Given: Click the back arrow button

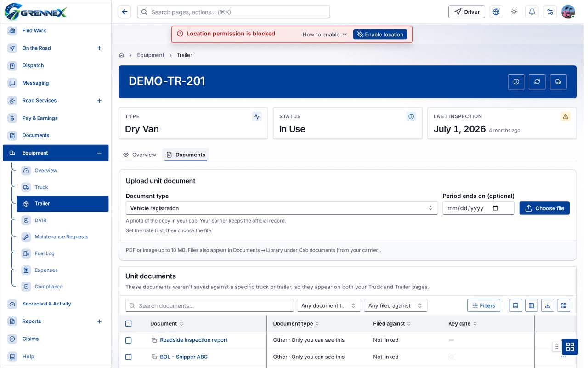Looking at the screenshot, I should click(124, 12).
